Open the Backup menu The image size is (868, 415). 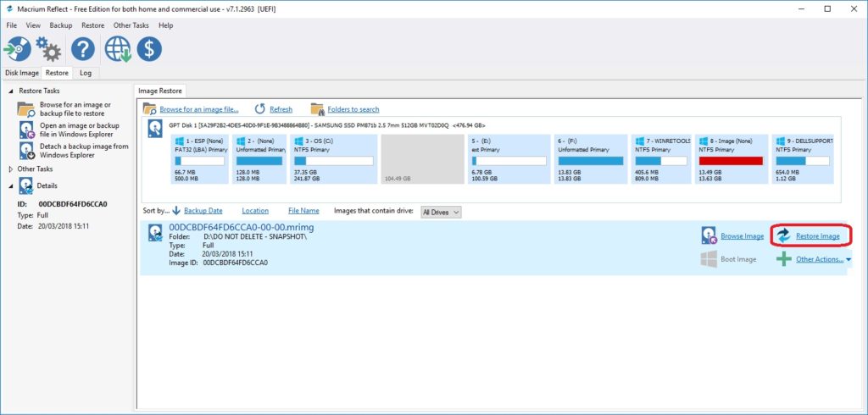61,25
